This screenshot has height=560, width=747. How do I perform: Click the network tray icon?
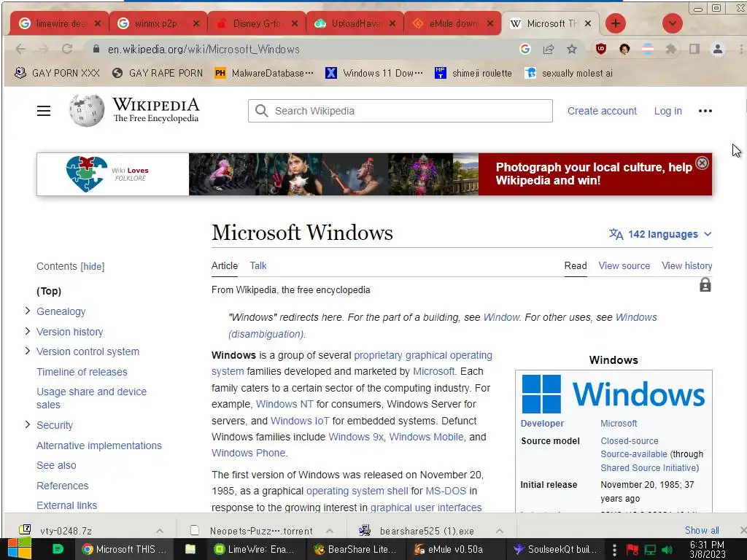[650, 550]
